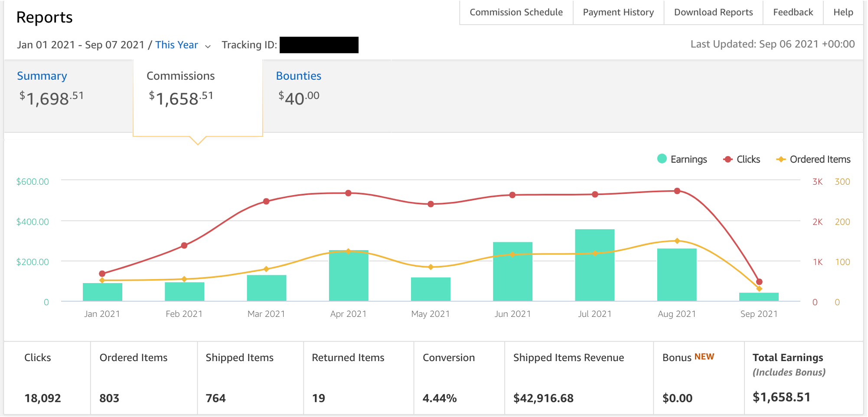The height and width of the screenshot is (417, 868).
Task: Select the Apr 2021 earnings bar
Action: (x=349, y=275)
